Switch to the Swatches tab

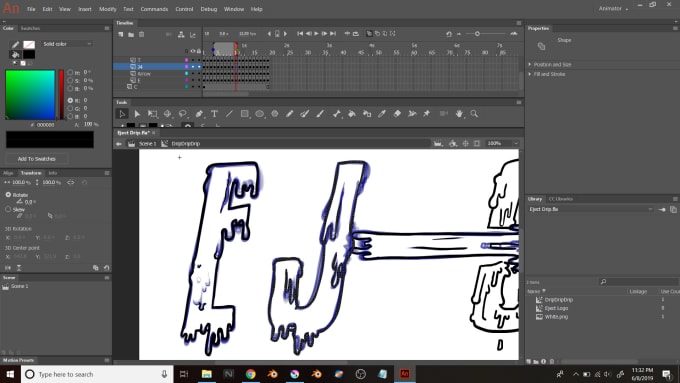point(30,28)
